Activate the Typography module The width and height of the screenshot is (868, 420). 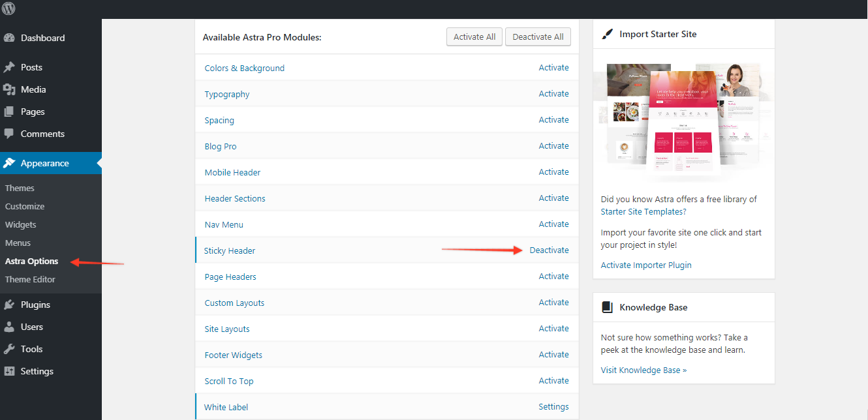coord(553,94)
